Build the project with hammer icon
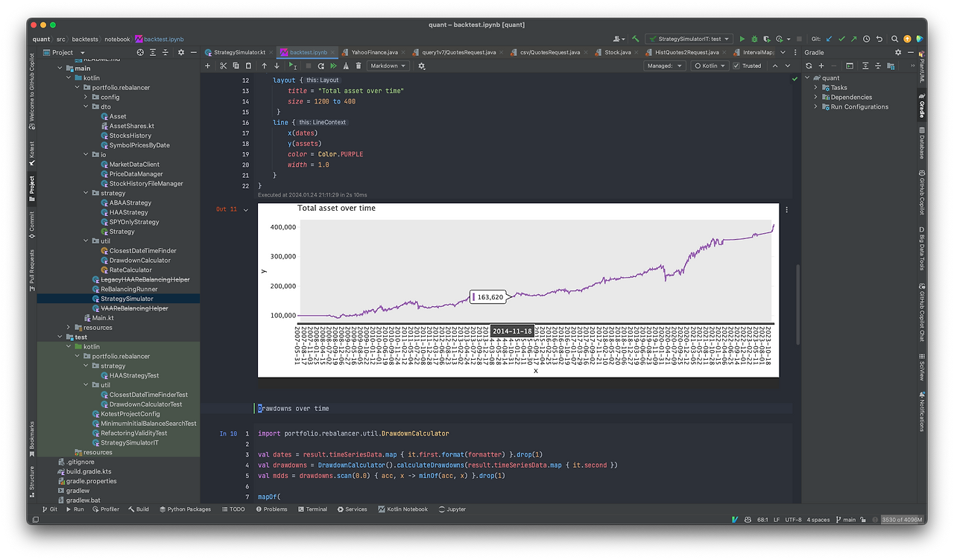The height and width of the screenshot is (560, 954). [636, 39]
